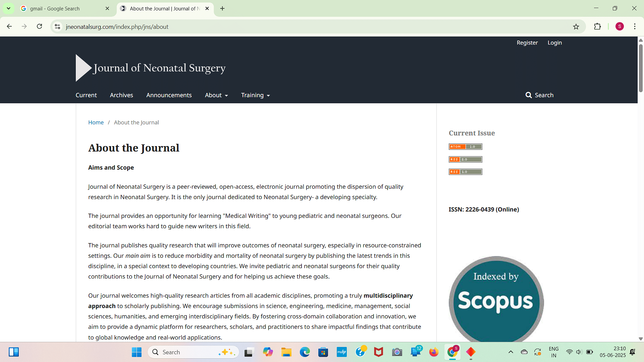The width and height of the screenshot is (644, 362).
Task: Click the address bar URL
Action: click(117, 26)
